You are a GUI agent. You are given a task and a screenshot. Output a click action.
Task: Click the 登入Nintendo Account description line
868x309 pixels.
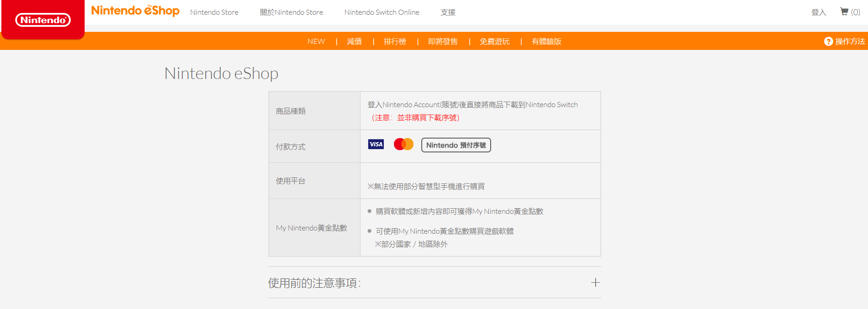473,105
